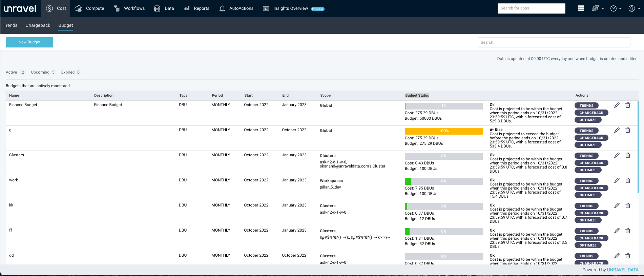The height and width of the screenshot is (276, 644).
Task: Delete the Finance Budget row
Action: (628, 105)
